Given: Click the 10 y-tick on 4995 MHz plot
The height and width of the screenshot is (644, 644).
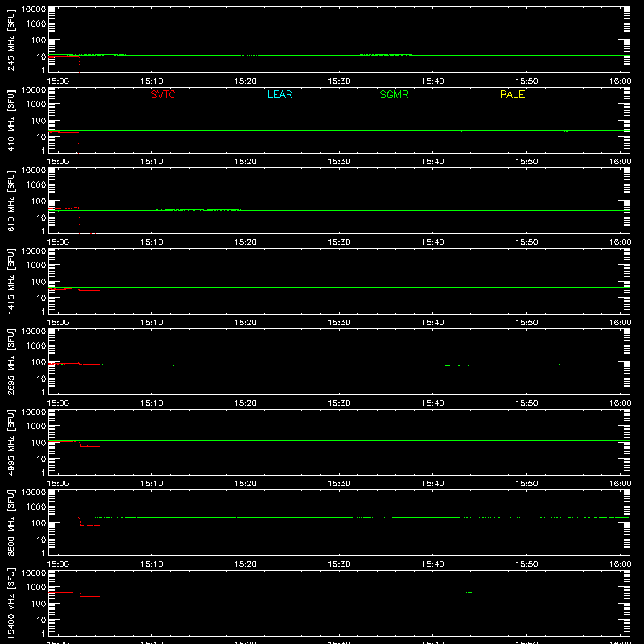Looking at the screenshot, I should [x=42, y=459].
